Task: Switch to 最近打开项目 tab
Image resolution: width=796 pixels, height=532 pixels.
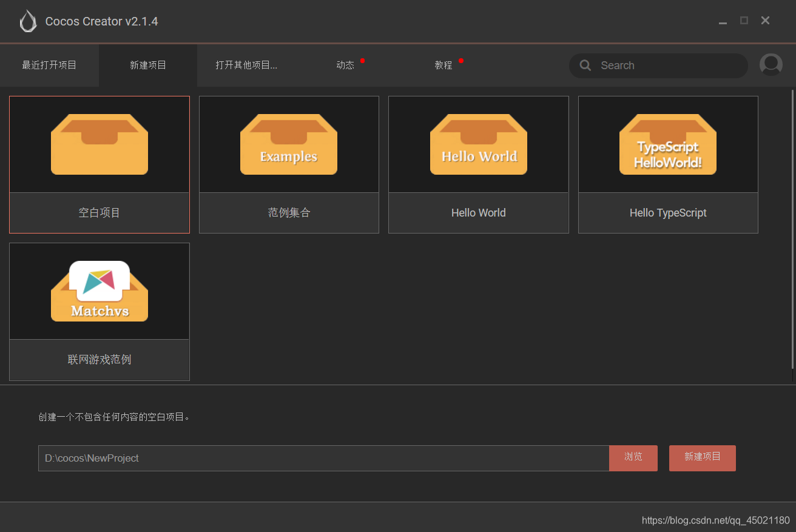Action: [x=49, y=66]
